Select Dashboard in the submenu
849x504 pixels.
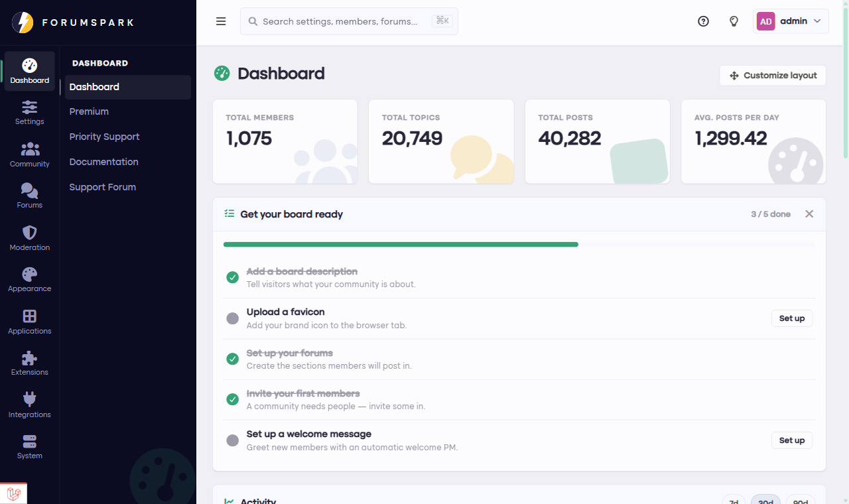pyautogui.click(x=128, y=87)
